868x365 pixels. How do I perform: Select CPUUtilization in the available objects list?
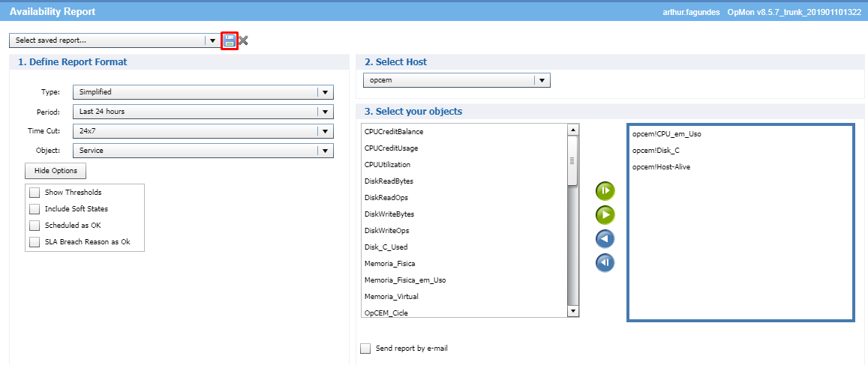coord(387,165)
